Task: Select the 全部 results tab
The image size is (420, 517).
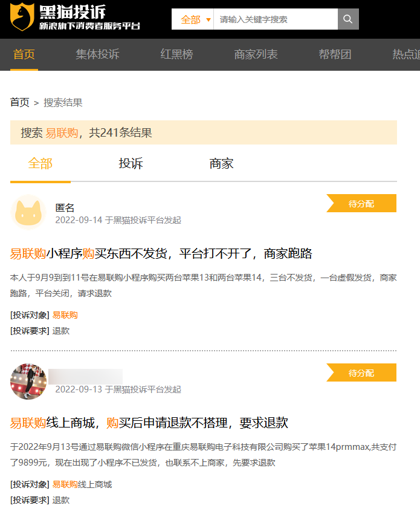Action: [40, 163]
